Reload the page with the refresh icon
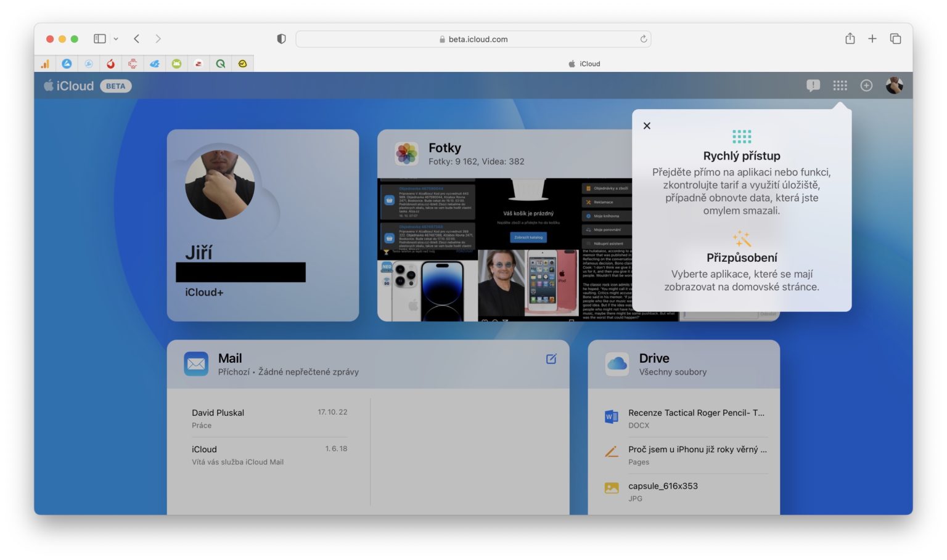 click(x=643, y=39)
